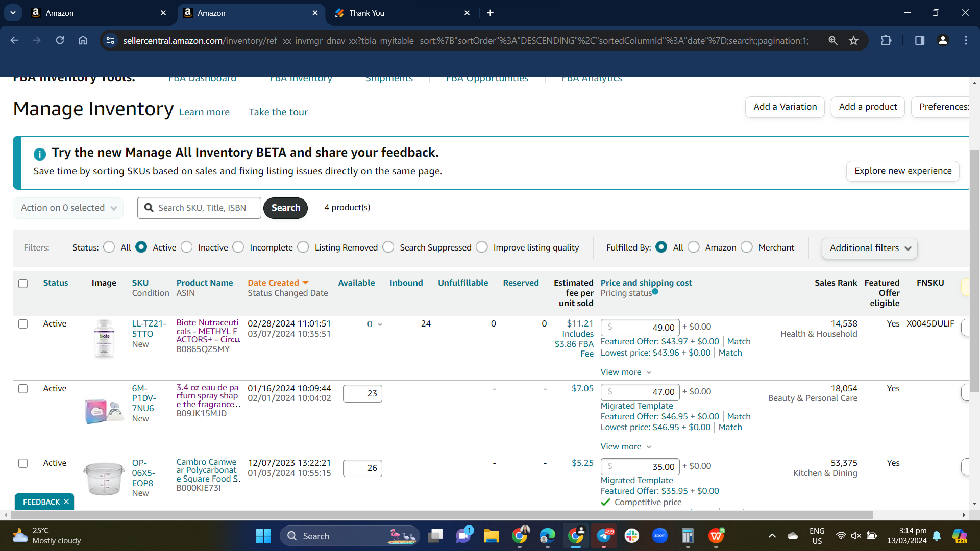Open the site information icon in address bar

tap(110, 40)
